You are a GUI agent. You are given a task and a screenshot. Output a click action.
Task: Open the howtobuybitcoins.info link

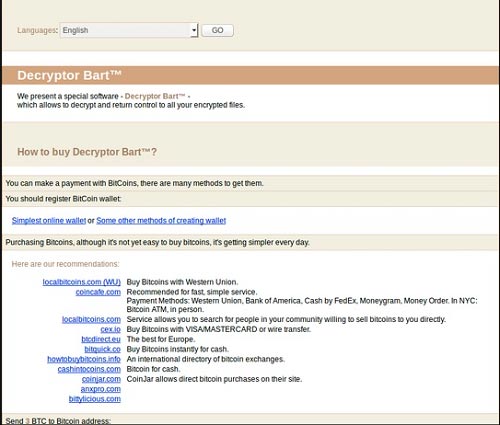coord(84,359)
